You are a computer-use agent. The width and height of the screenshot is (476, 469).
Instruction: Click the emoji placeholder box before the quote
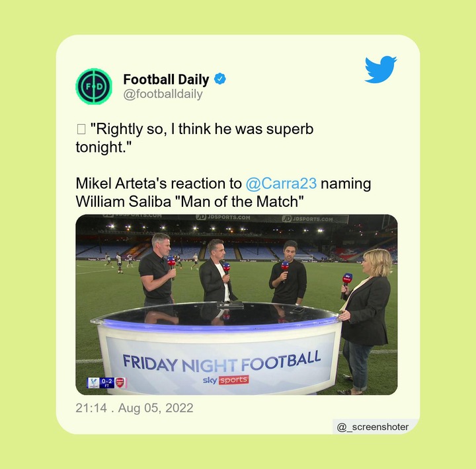click(81, 129)
